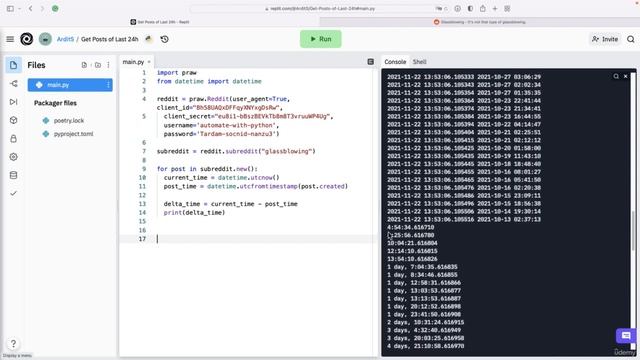
Task: Click the Python language icon beside repl name
Action: pos(149,39)
